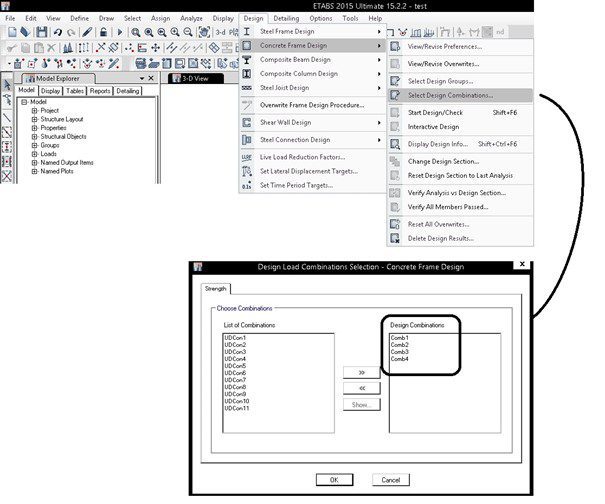The image size is (605, 504).
Task: Click the Concrete Frame Design menu icon
Action: coord(247,46)
